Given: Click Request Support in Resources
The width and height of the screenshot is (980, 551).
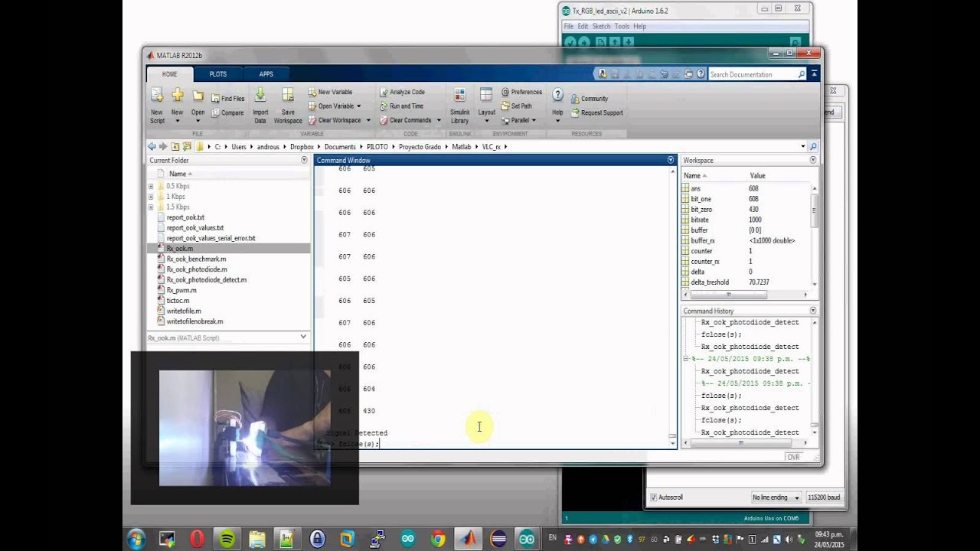Looking at the screenshot, I should 596,112.
